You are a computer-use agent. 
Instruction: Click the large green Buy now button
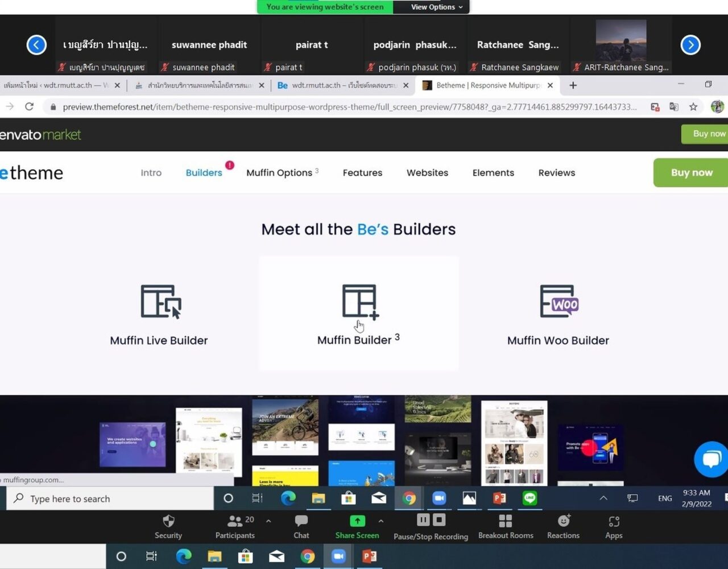point(690,172)
